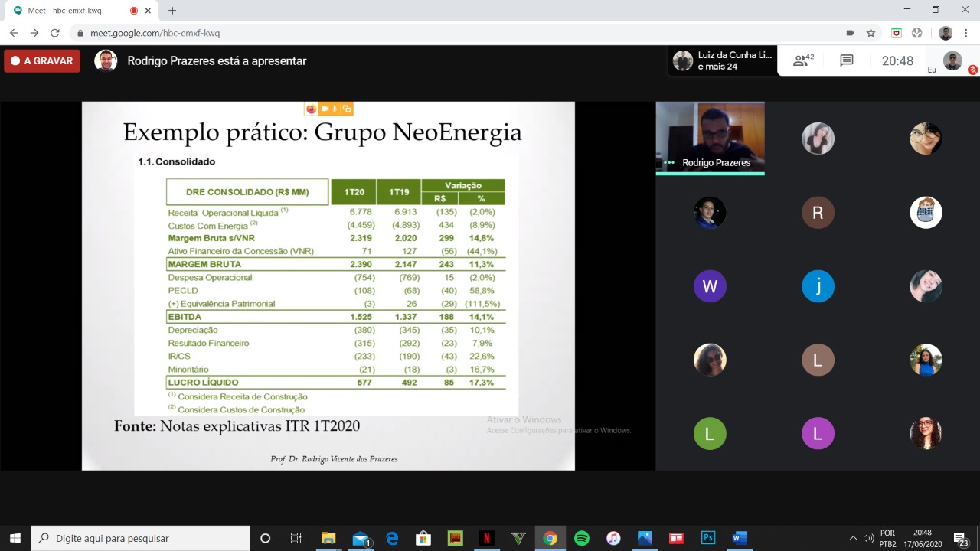This screenshot has height=551, width=980.
Task: Open the meeting chat panel
Action: pyautogui.click(x=846, y=60)
